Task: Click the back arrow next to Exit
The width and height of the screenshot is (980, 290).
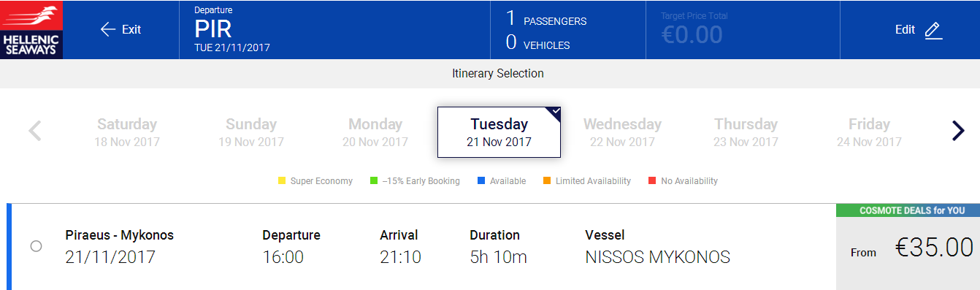Action: pyautogui.click(x=108, y=29)
